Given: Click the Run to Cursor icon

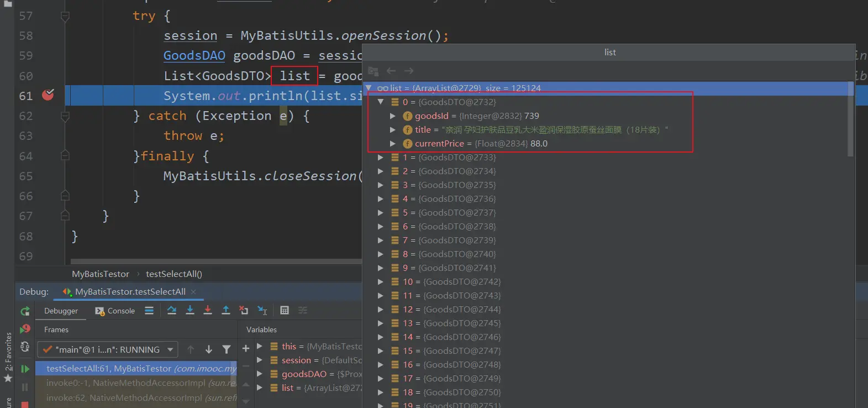Looking at the screenshot, I should pyautogui.click(x=262, y=310).
